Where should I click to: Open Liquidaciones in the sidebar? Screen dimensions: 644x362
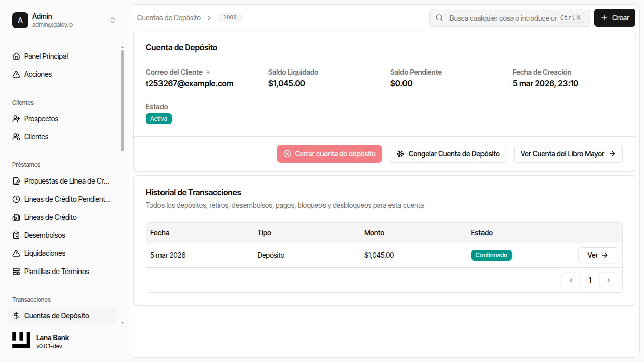click(45, 253)
